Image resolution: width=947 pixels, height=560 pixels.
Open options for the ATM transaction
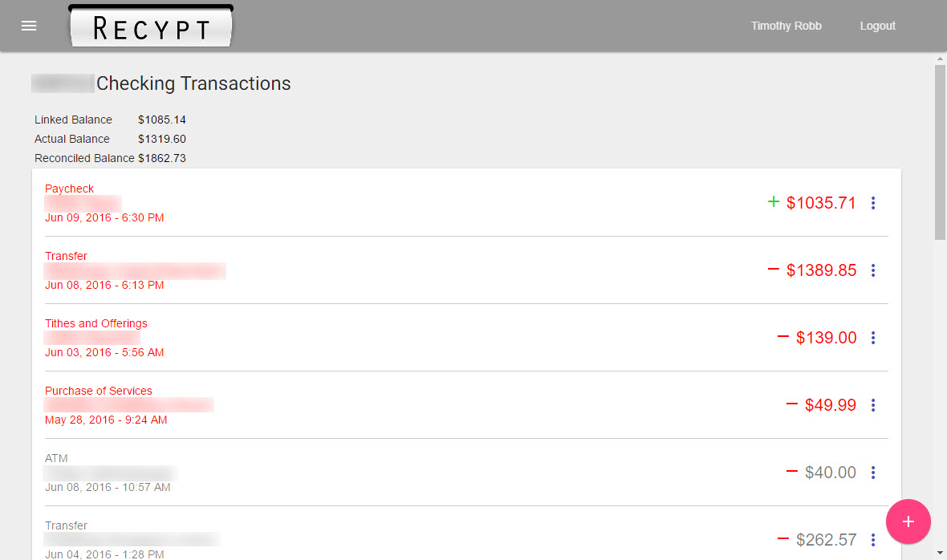[872, 473]
